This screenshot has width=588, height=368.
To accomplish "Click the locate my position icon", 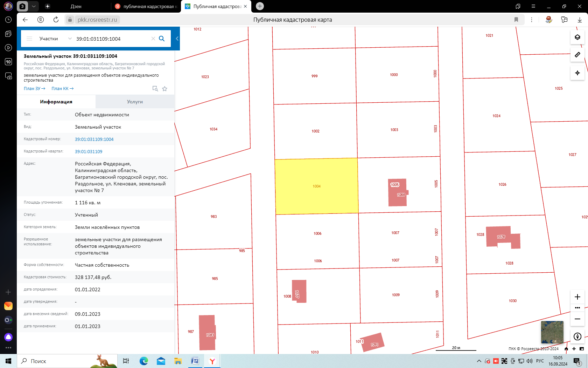I will click(577, 73).
